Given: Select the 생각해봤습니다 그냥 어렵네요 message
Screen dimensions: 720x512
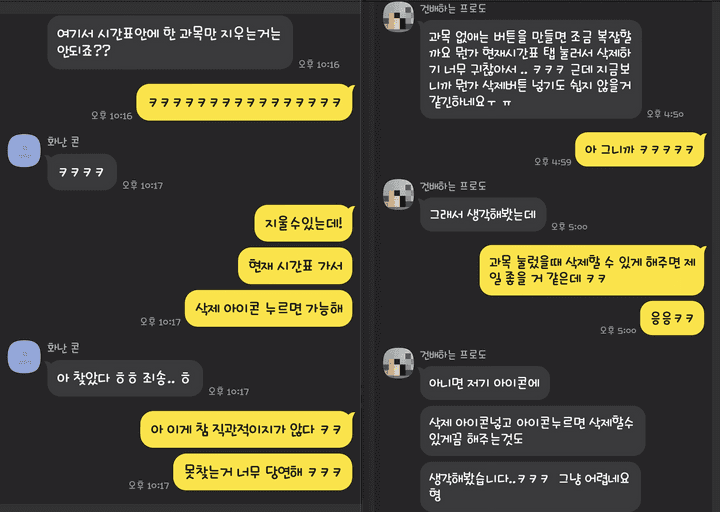Looking at the screenshot, I should 530,486.
